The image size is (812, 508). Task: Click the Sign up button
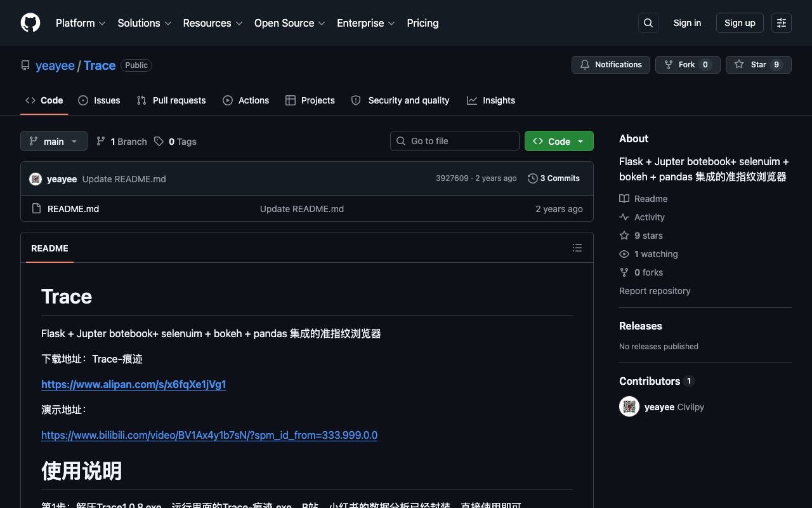click(740, 23)
